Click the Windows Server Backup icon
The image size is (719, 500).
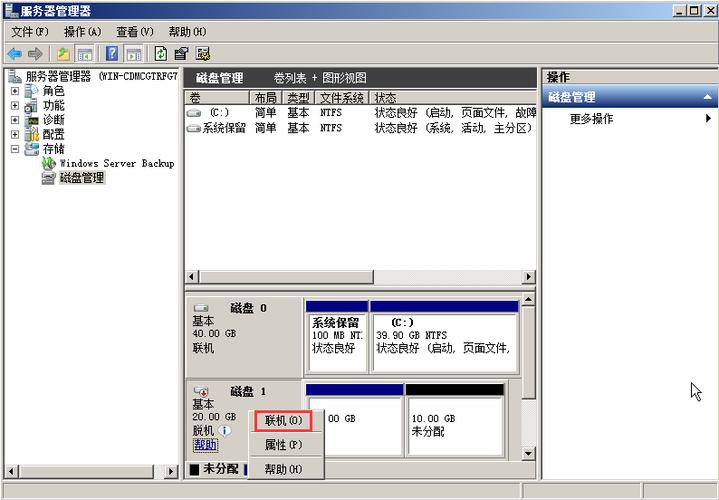(x=49, y=163)
